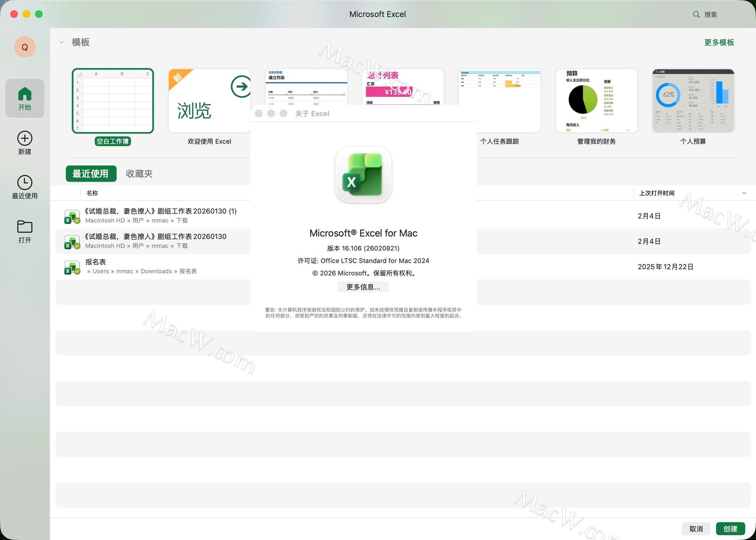
Task: Click the large Excel logo in About dialog
Action: (x=363, y=175)
